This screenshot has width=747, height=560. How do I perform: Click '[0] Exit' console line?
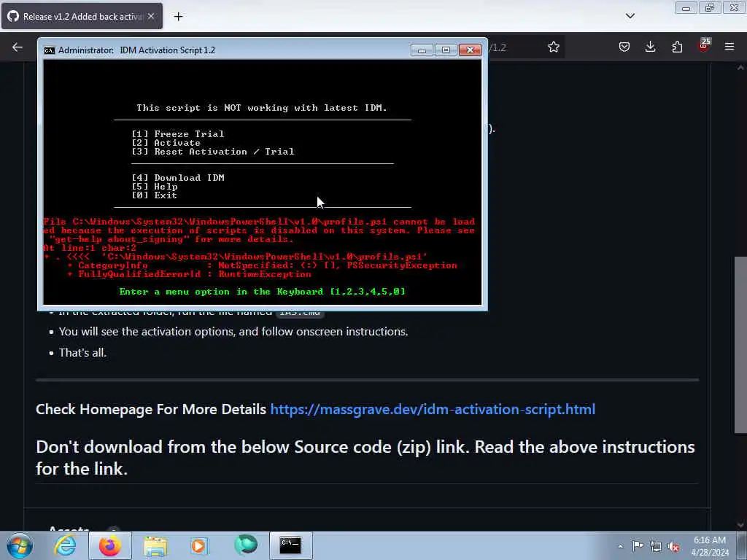pos(155,195)
